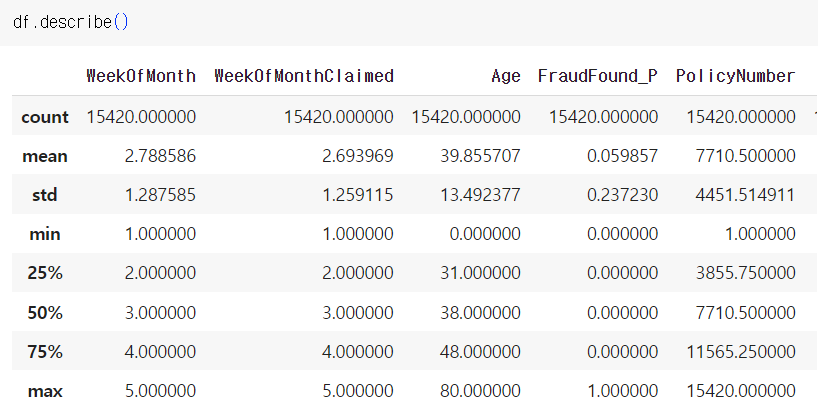Click the mean row label

[x=45, y=156]
